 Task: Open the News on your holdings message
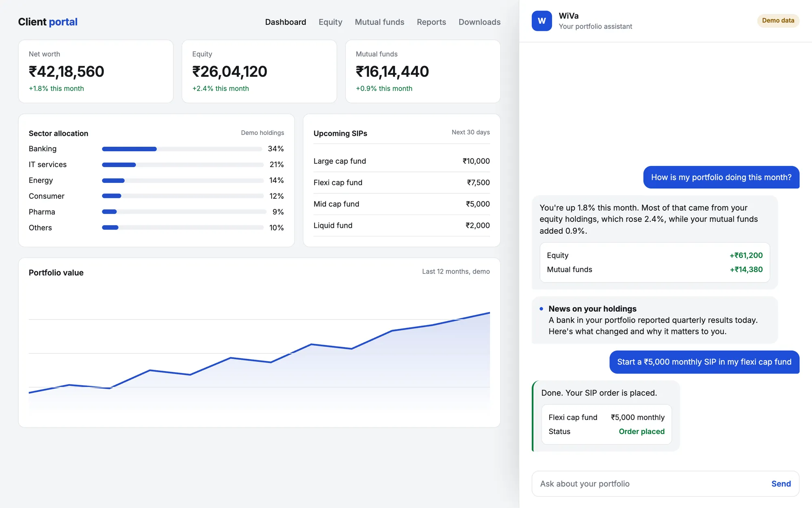(654, 320)
